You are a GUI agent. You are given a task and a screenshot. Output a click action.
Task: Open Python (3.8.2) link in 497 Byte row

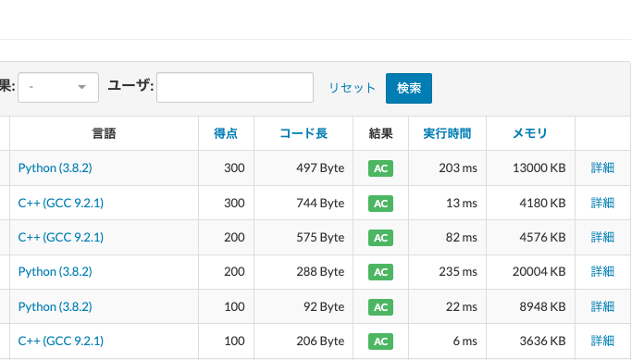[x=55, y=168]
